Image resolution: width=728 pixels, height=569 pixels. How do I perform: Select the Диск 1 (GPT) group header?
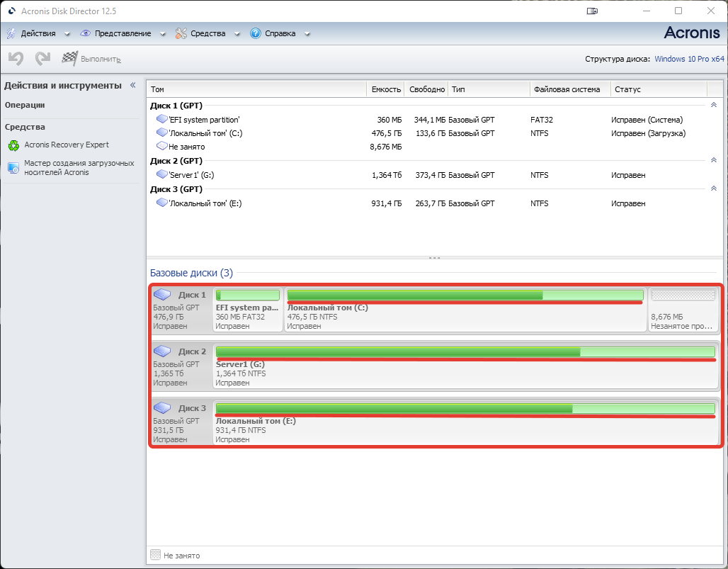[x=176, y=106]
